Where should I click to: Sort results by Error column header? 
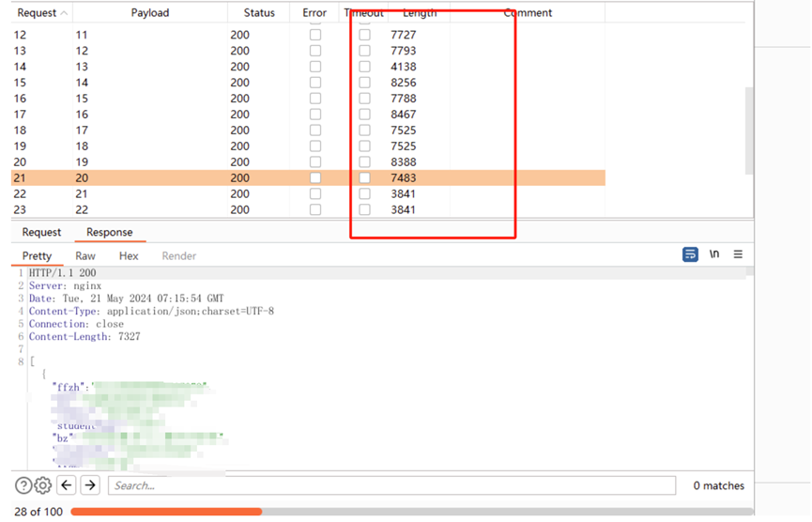pyautogui.click(x=314, y=13)
